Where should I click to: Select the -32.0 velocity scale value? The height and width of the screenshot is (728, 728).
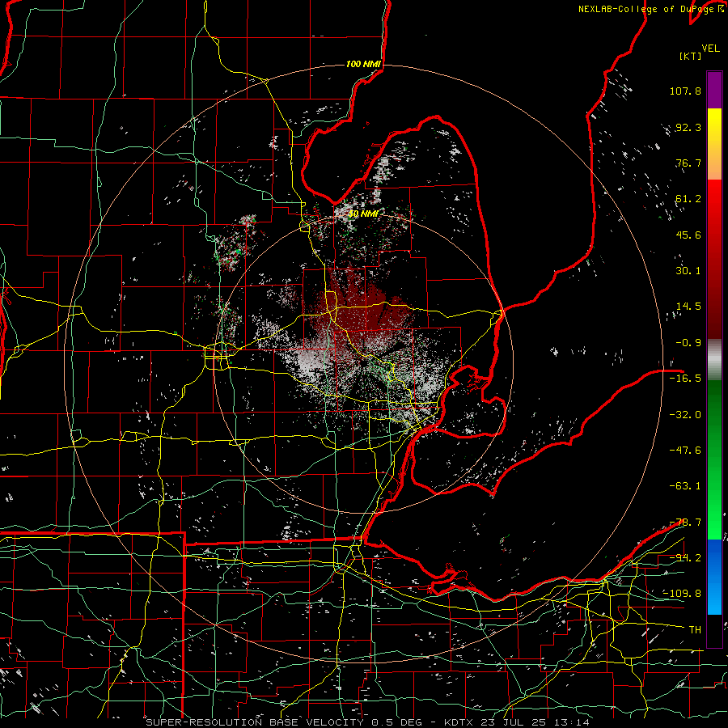tap(685, 414)
